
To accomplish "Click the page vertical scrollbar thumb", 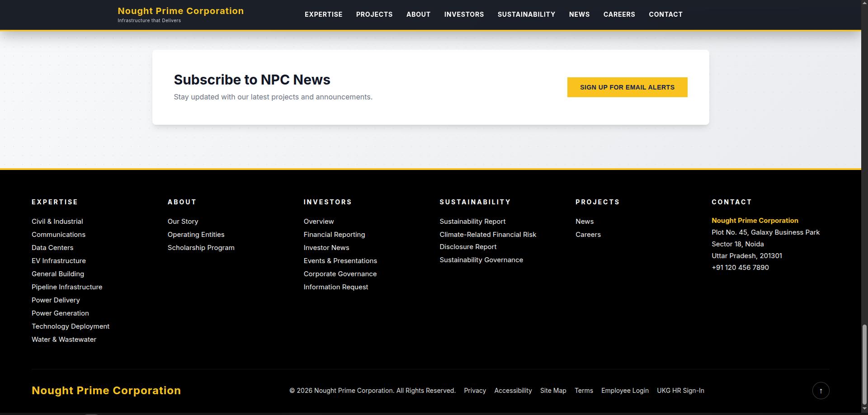I will pos(864,364).
